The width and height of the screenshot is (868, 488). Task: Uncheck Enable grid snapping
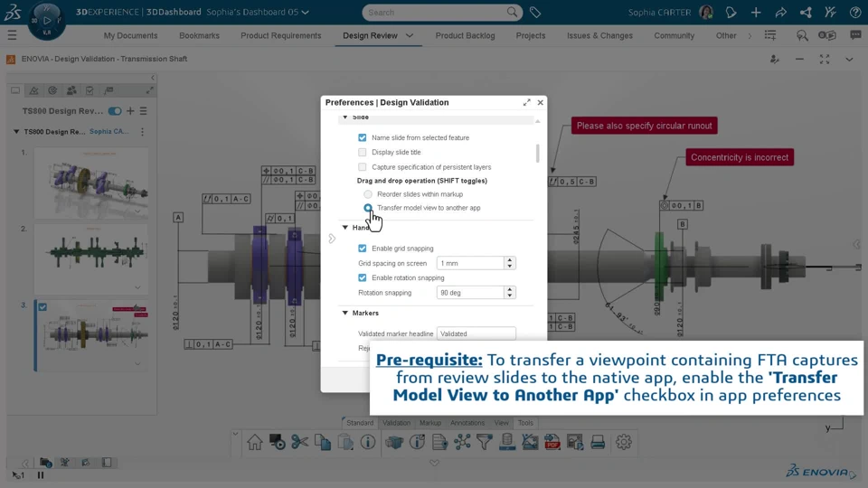click(x=362, y=249)
